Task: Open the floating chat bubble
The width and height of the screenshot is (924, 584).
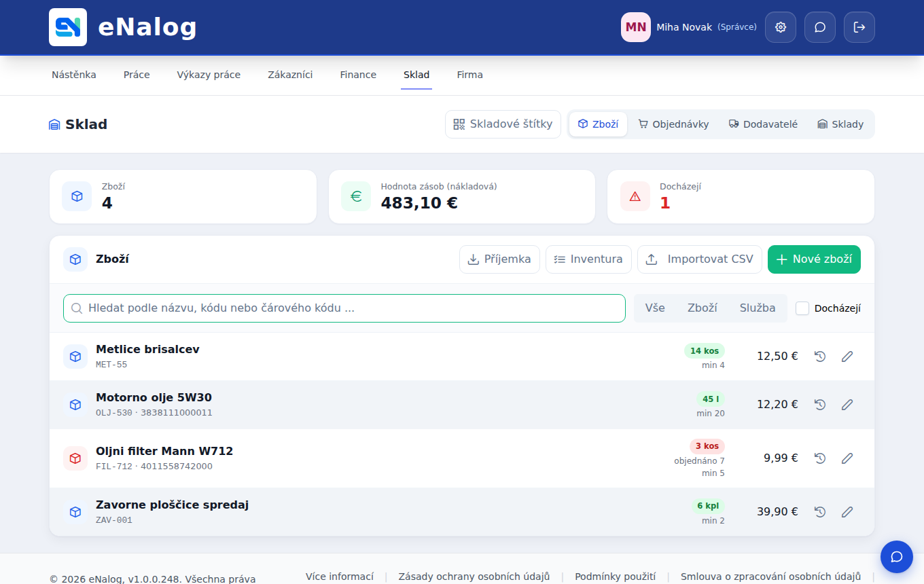Action: 897,557
